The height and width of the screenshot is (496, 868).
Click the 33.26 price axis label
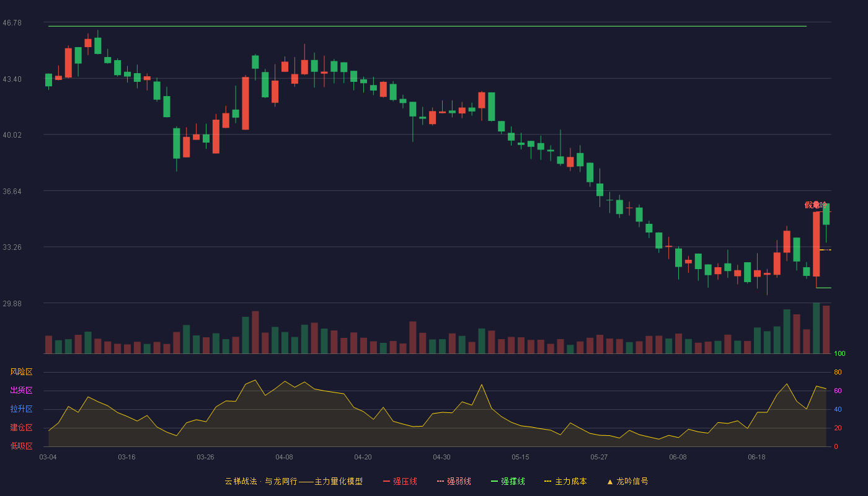pyautogui.click(x=12, y=247)
